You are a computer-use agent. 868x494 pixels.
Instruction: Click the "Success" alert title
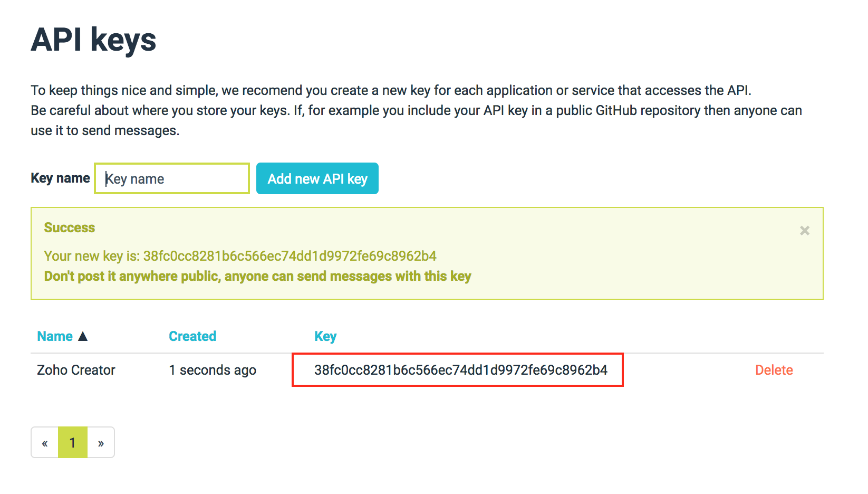click(70, 227)
